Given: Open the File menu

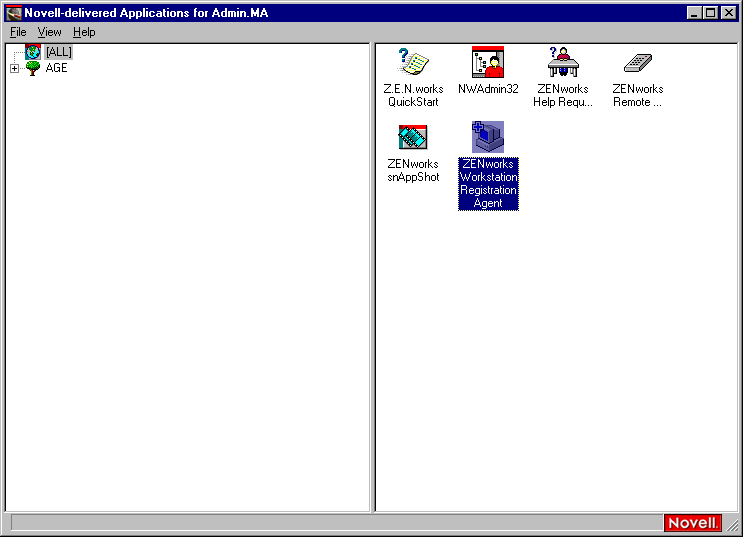Looking at the screenshot, I should pyautogui.click(x=18, y=32).
